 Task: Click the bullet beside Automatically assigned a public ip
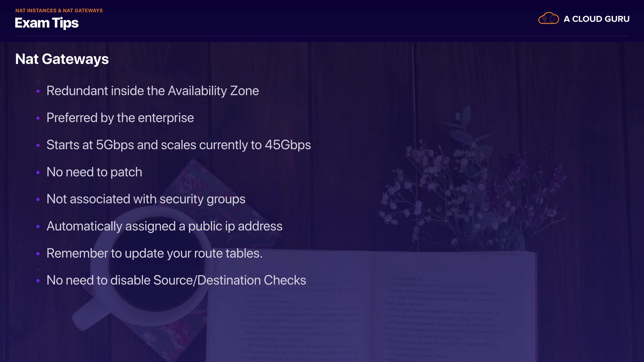click(38, 227)
